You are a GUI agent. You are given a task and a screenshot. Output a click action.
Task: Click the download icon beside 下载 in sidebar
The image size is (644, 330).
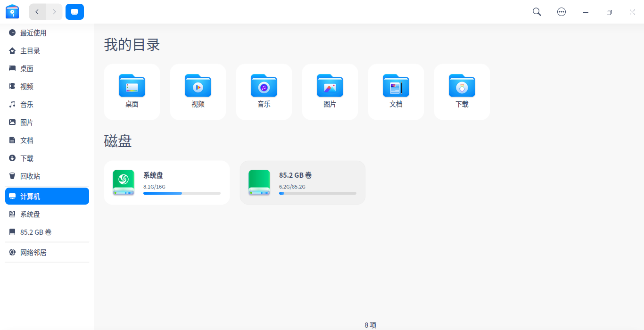click(12, 158)
